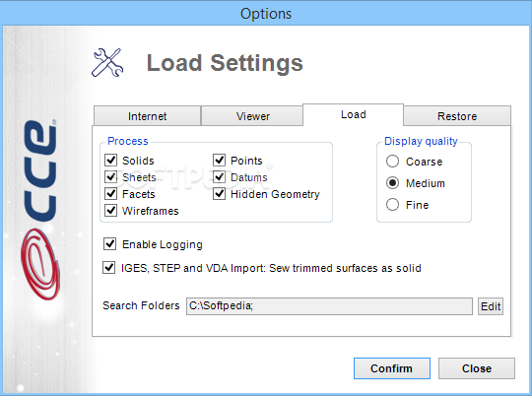Choose Medium display quality
This screenshot has height=396, width=532.
pos(392,183)
